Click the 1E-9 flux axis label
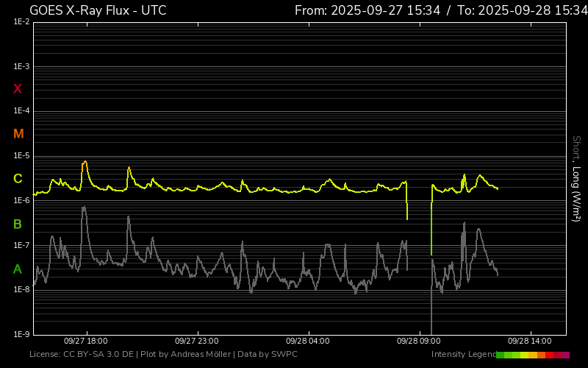588x368 pixels. pos(21,334)
